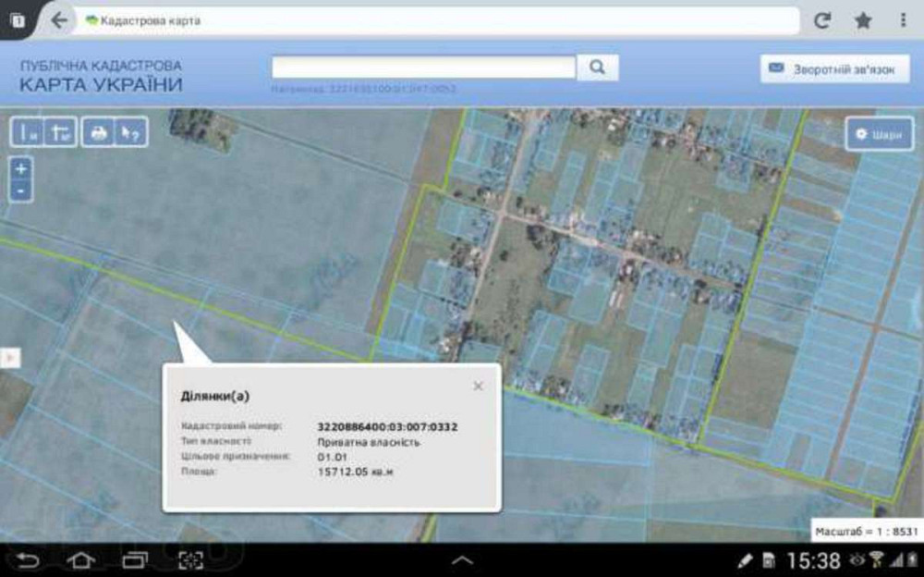Click the cadastral number search field
This screenshot has height=577, width=924.
423,68
